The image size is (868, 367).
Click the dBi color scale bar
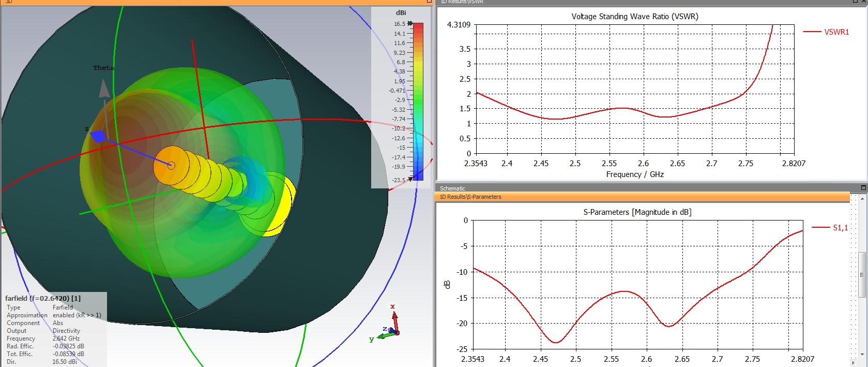pyautogui.click(x=418, y=101)
